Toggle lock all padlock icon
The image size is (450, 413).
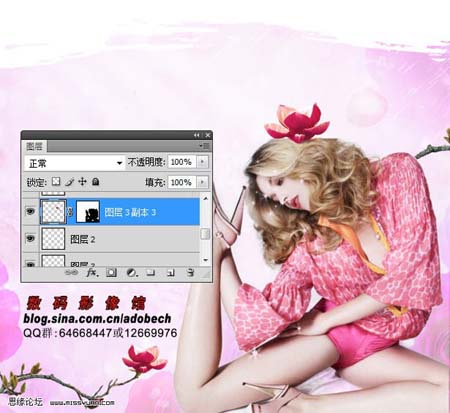(x=95, y=182)
